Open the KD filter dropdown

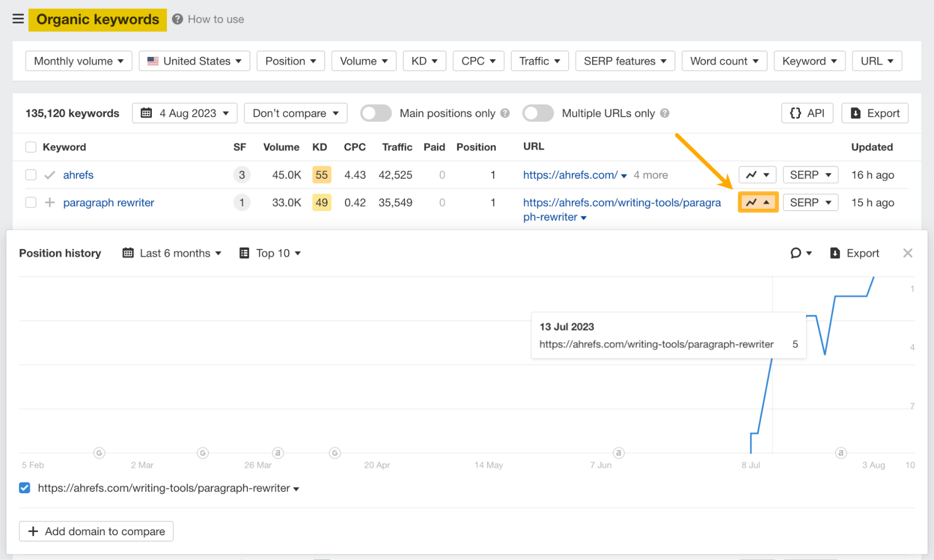pyautogui.click(x=424, y=61)
